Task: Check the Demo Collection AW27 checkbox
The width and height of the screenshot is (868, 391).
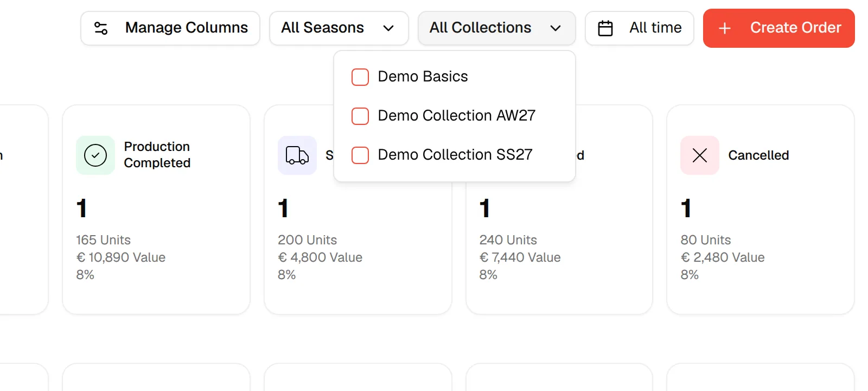Action: [x=360, y=116]
